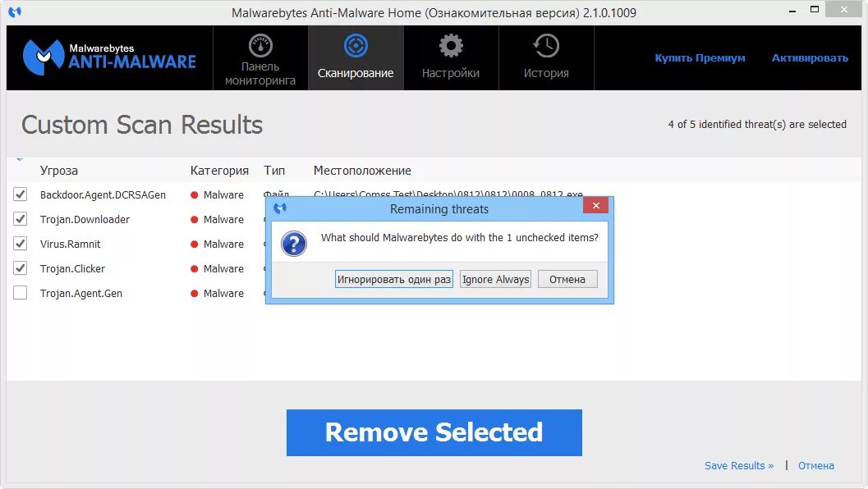Click red Malware dot for Trojan.Downloader row
This screenshot has width=868, height=489.
pyautogui.click(x=195, y=220)
